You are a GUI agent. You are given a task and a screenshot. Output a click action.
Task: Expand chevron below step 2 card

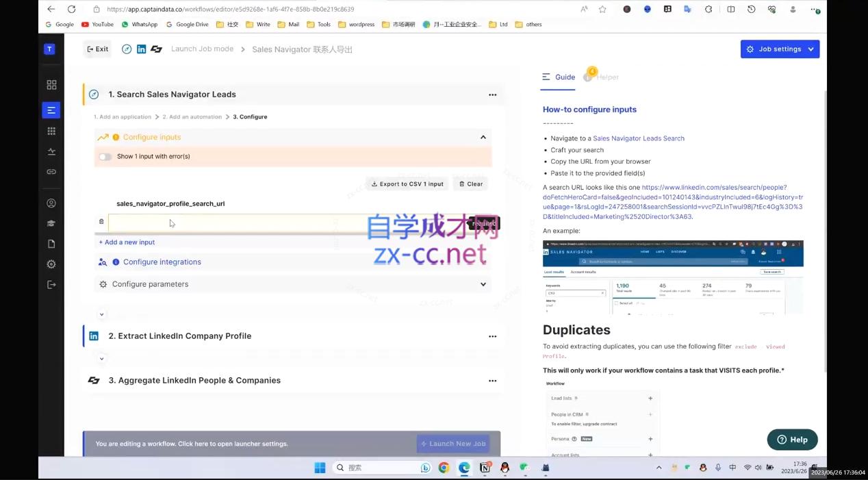tap(101, 359)
